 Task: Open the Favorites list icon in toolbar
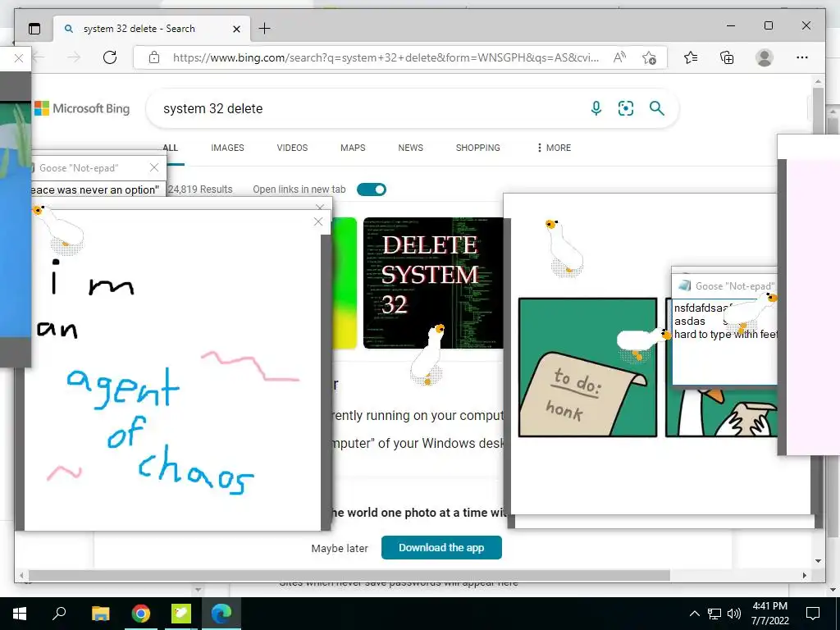(x=691, y=57)
